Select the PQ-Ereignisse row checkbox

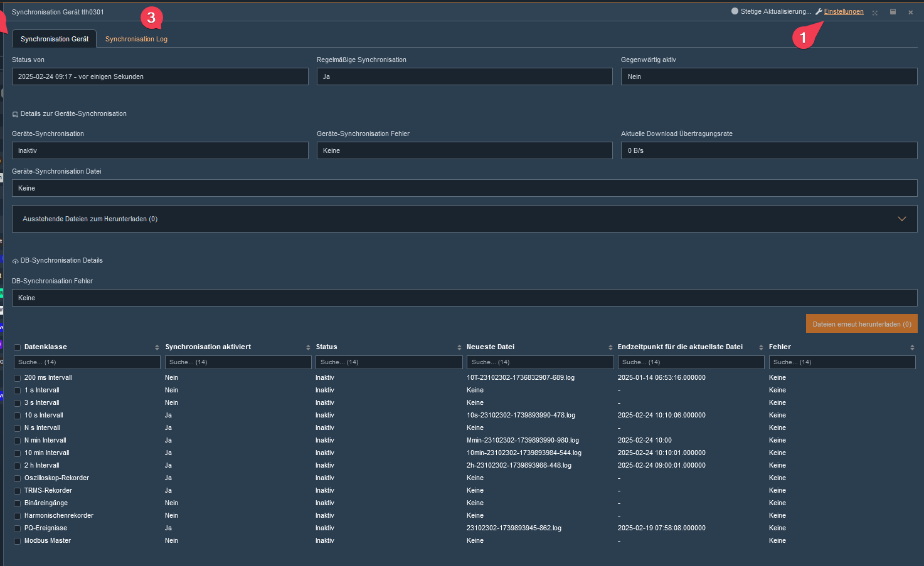click(18, 528)
